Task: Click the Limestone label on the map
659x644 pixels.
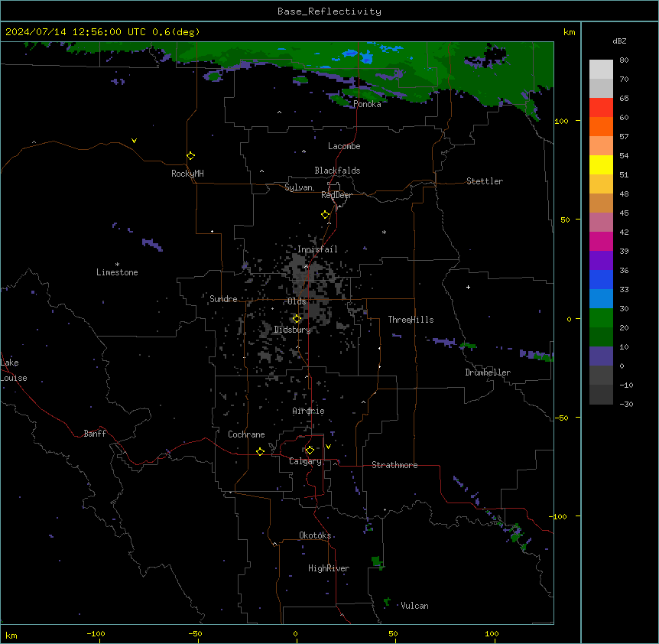Action: 117,272
